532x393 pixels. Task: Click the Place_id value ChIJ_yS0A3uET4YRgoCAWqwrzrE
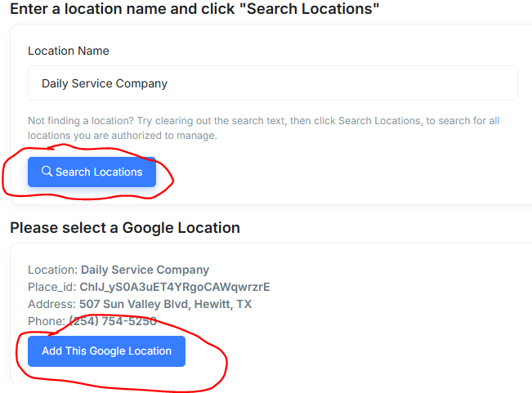(x=174, y=287)
